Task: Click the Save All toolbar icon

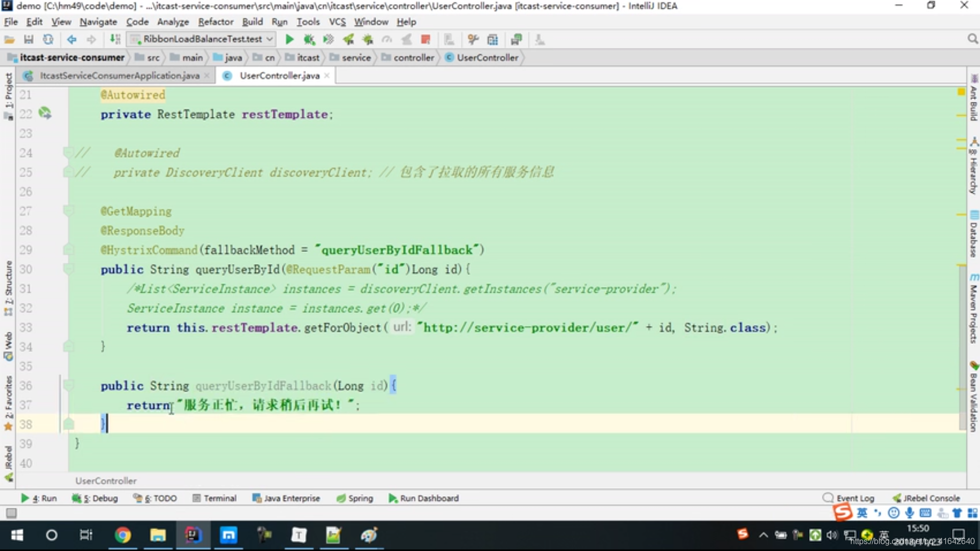Action: (29, 39)
